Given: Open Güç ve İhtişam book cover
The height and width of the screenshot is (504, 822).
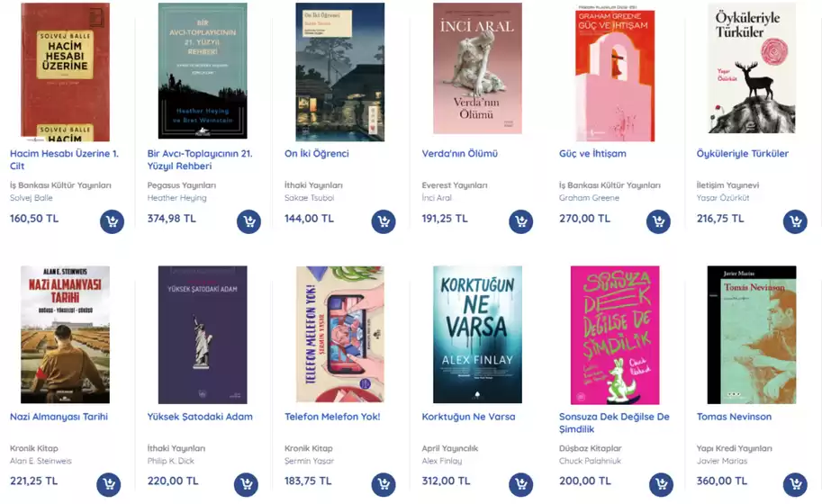Looking at the screenshot, I should [x=615, y=72].
